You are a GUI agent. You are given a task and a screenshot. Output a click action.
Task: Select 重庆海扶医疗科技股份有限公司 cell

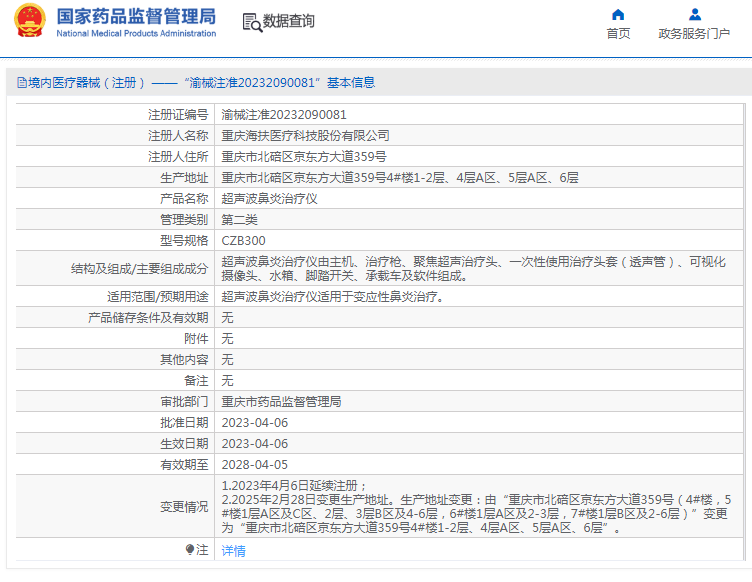click(305, 136)
